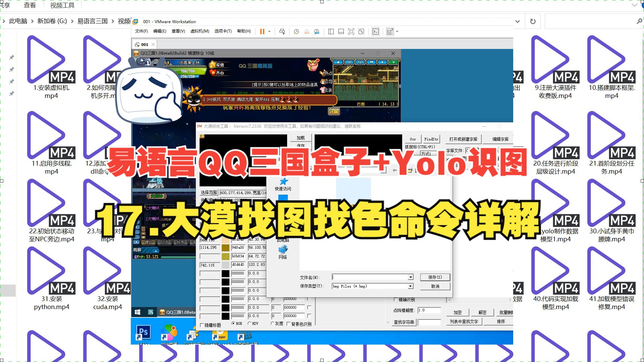Open the 文件(F) menu in VMware
This screenshot has height=362, width=644.
pyautogui.click(x=141, y=31)
